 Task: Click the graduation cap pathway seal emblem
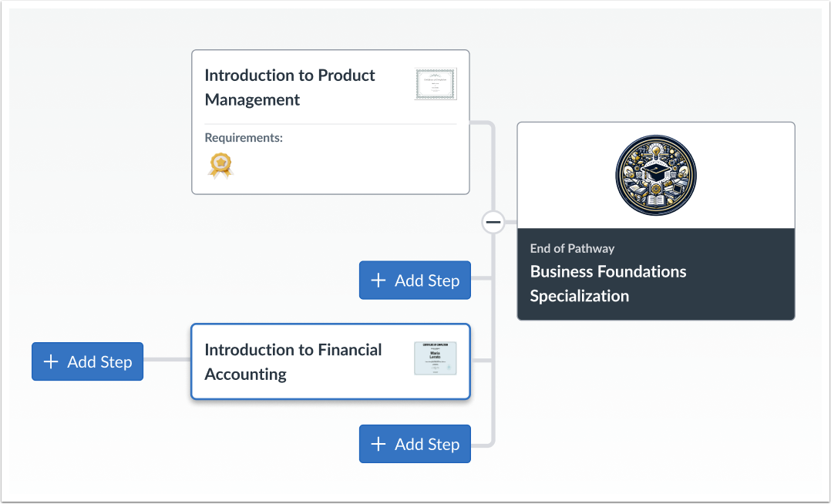coord(655,175)
